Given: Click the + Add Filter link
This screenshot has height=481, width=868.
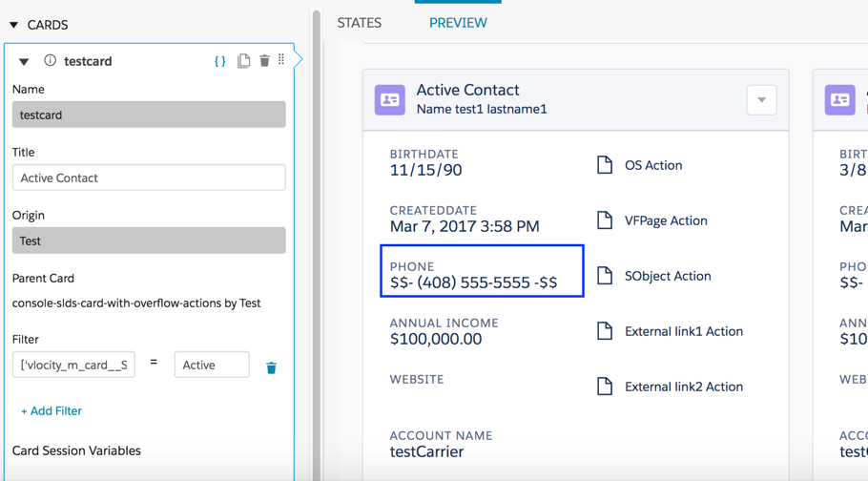Looking at the screenshot, I should pyautogui.click(x=52, y=411).
